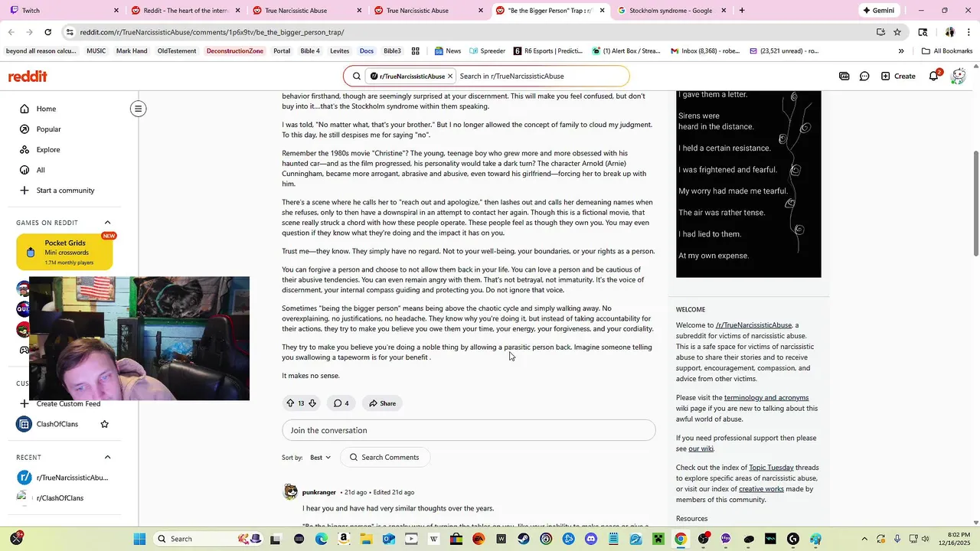Open the Chrome three-dot menu
The height and width of the screenshot is (551, 980).
969,32
